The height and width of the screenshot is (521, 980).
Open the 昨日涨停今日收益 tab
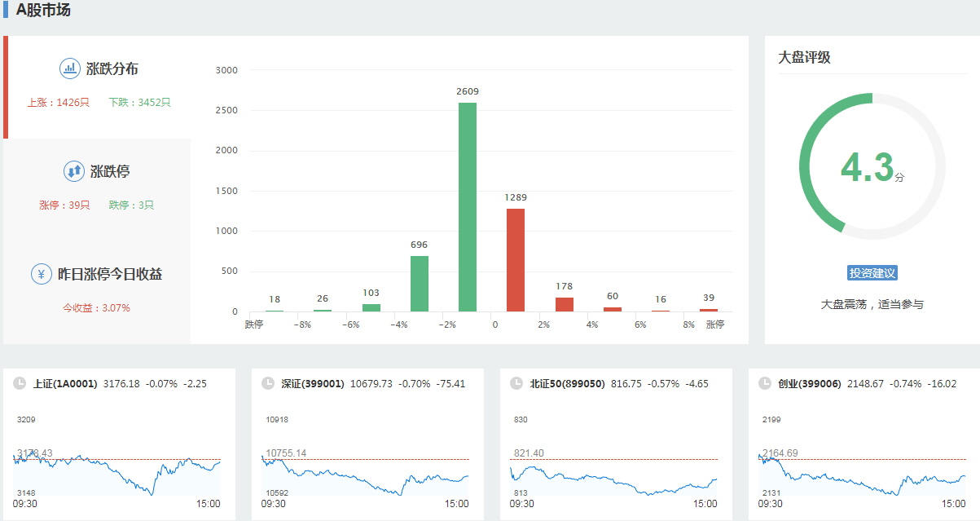click(x=109, y=274)
